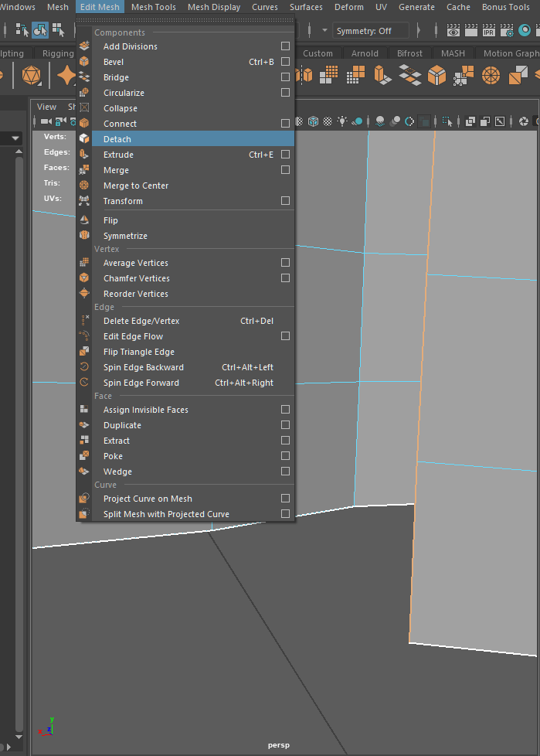Viewport: 540px width, 756px height.
Task: Open Chamfer Vertices option box
Action: click(x=285, y=278)
